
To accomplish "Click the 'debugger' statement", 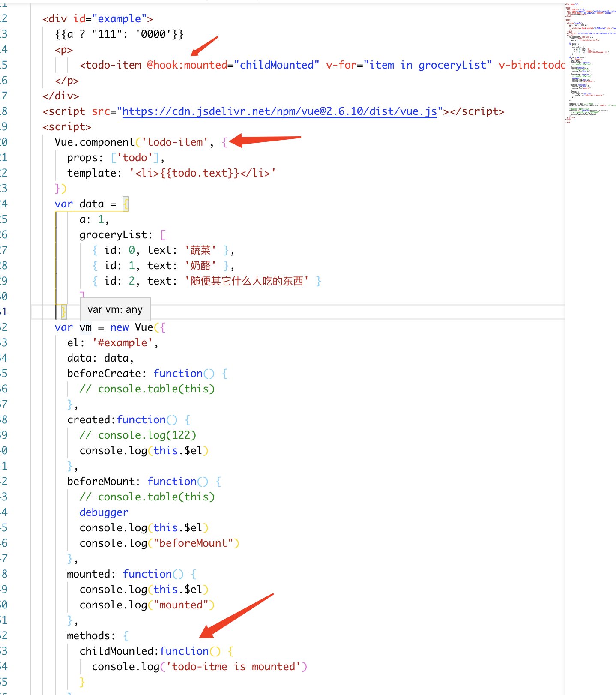I will [x=104, y=512].
